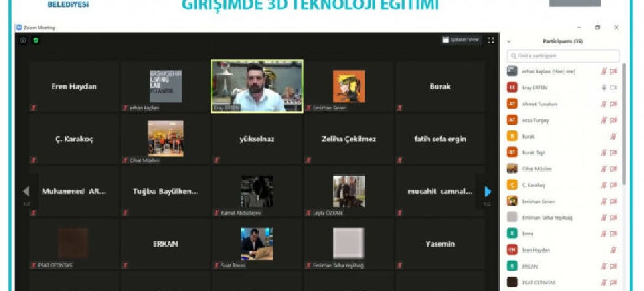
Task: Enter full screen with the corner brackets icon
Action: 490,40
